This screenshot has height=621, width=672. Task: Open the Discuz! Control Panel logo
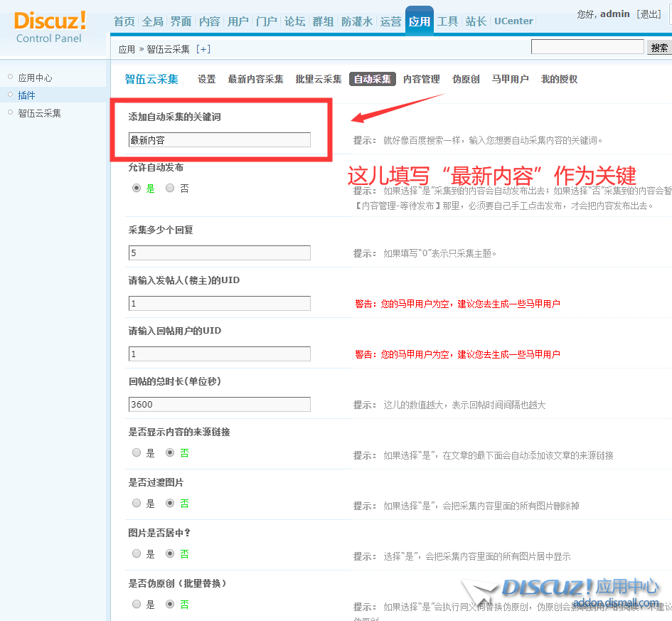pyautogui.click(x=49, y=27)
